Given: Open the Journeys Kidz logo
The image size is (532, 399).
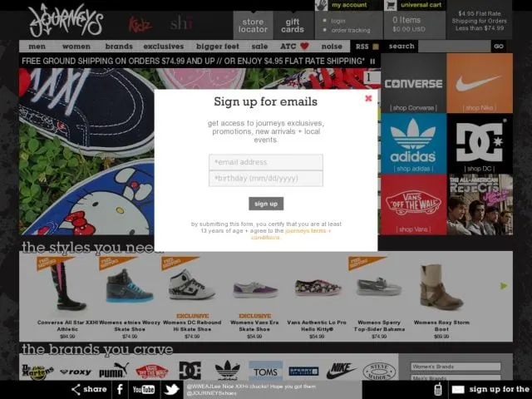Looking at the screenshot, I should tap(140, 24).
